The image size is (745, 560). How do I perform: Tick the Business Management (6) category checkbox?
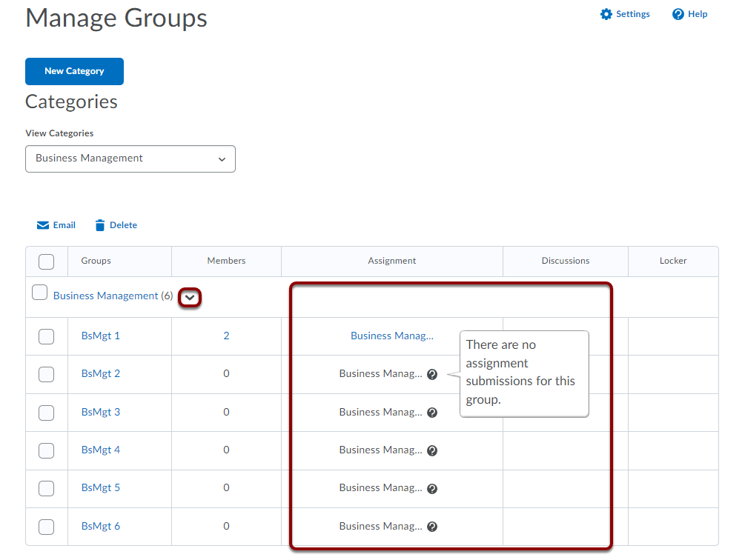click(39, 293)
